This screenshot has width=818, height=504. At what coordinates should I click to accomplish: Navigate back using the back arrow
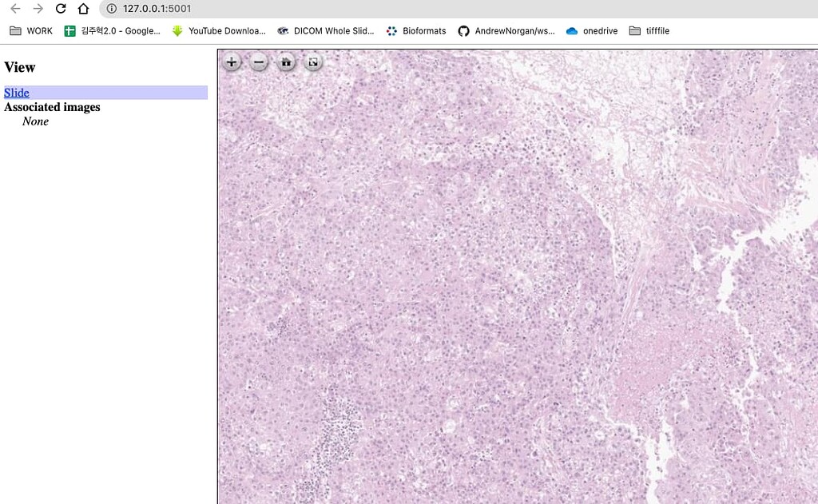(x=14, y=8)
